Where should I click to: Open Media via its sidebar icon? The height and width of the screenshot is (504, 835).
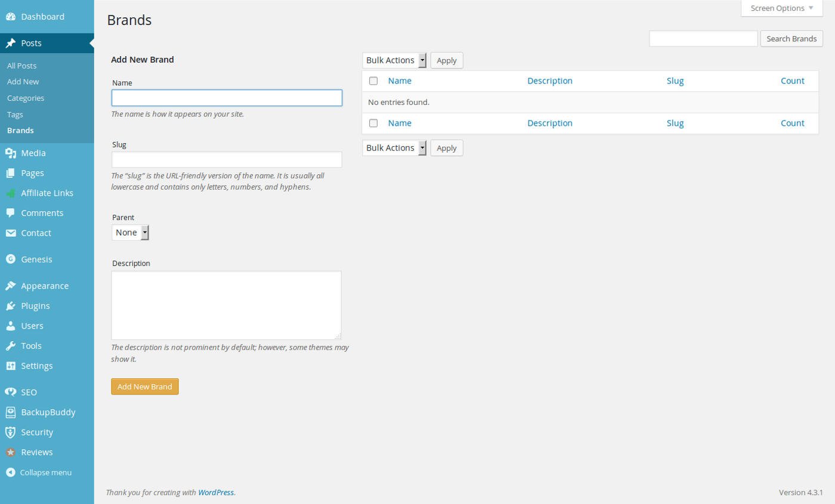10,153
